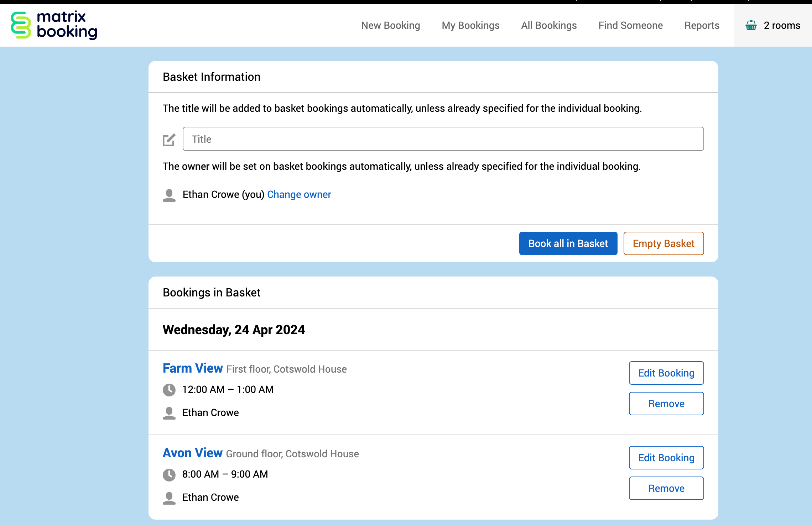Click the Matrix Booking logo
The image size is (812, 526).
[54, 25]
